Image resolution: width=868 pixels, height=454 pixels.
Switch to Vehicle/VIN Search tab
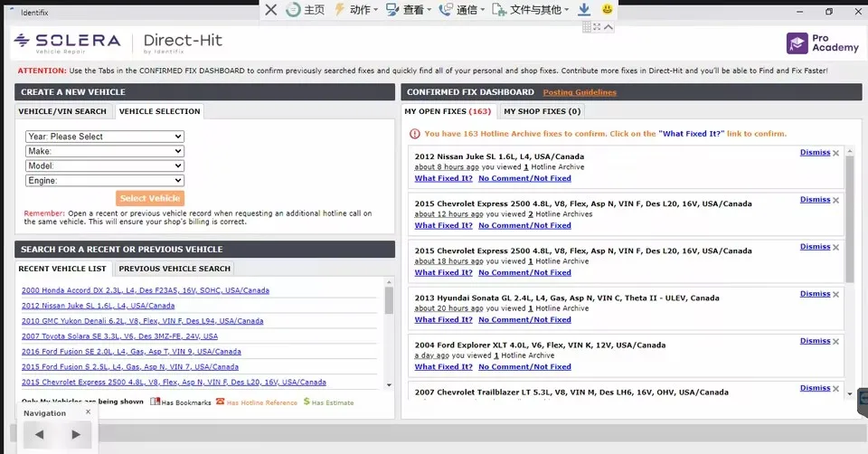tap(62, 111)
